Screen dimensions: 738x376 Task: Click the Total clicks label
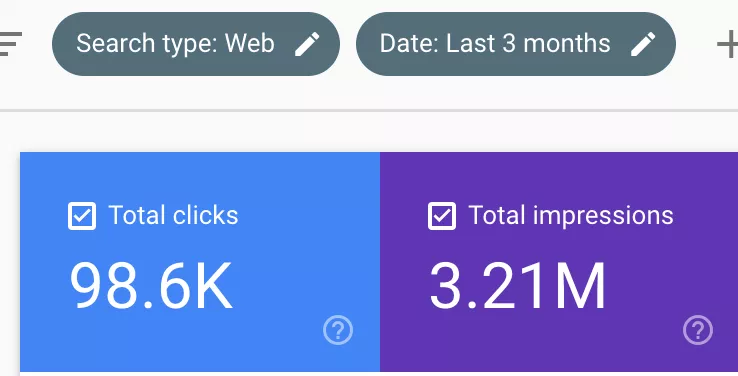[174, 216]
